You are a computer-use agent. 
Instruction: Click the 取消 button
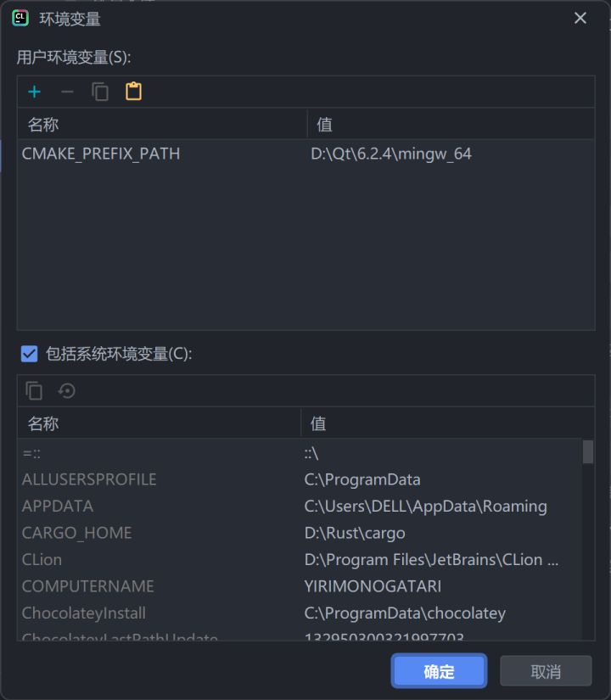pyautogui.click(x=546, y=671)
